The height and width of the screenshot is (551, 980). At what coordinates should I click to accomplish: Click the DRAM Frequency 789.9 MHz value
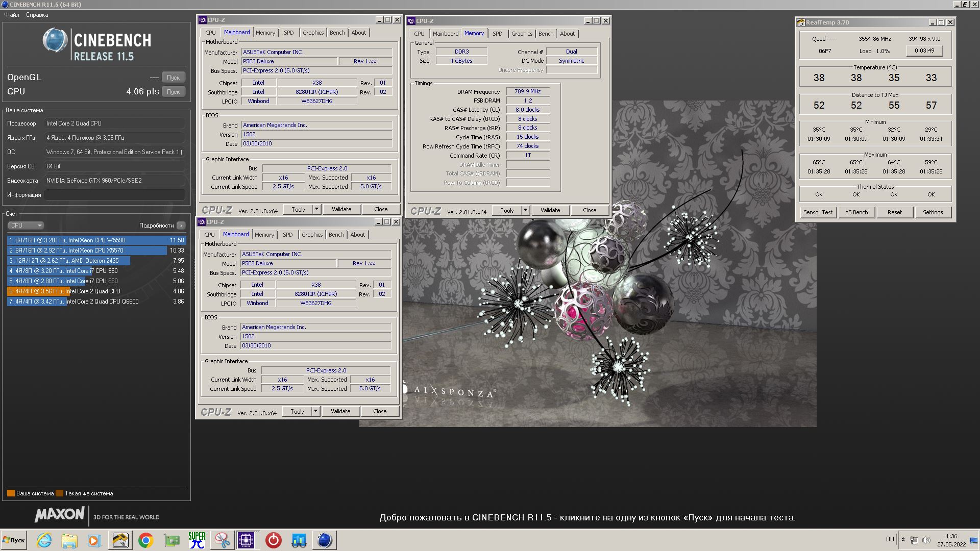528,91
